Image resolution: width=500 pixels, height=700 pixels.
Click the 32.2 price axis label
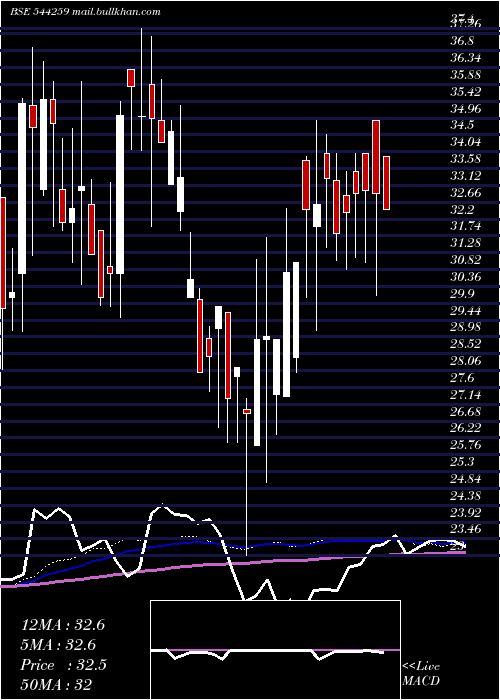(x=462, y=210)
